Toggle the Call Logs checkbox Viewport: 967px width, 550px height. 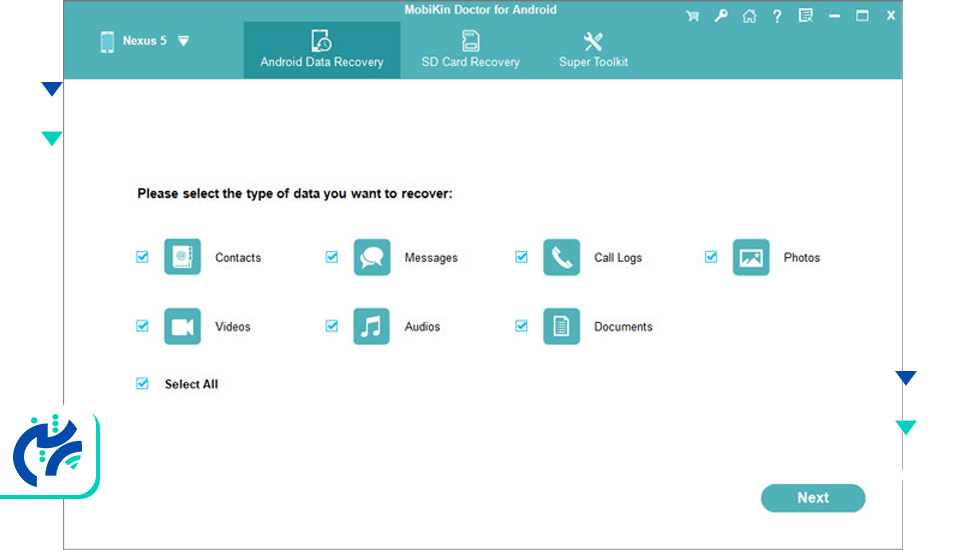point(521,257)
